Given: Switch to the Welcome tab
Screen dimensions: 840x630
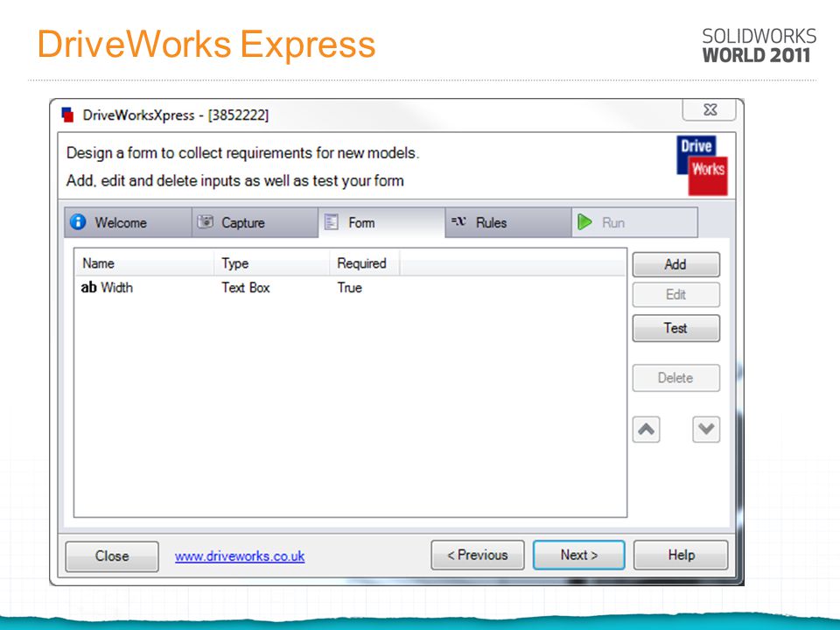Looking at the screenshot, I should (x=128, y=222).
